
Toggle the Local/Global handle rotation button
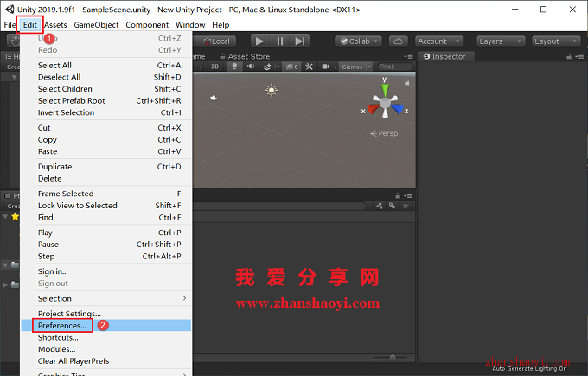(217, 41)
